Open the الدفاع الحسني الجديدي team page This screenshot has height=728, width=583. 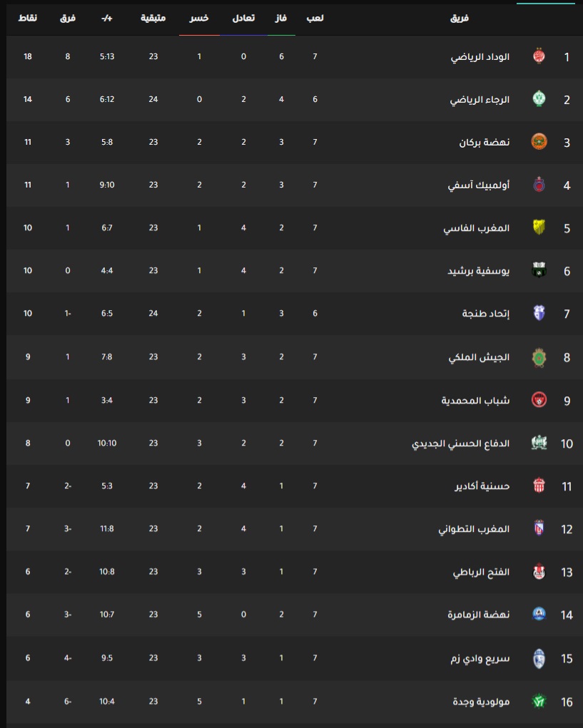coord(460,444)
